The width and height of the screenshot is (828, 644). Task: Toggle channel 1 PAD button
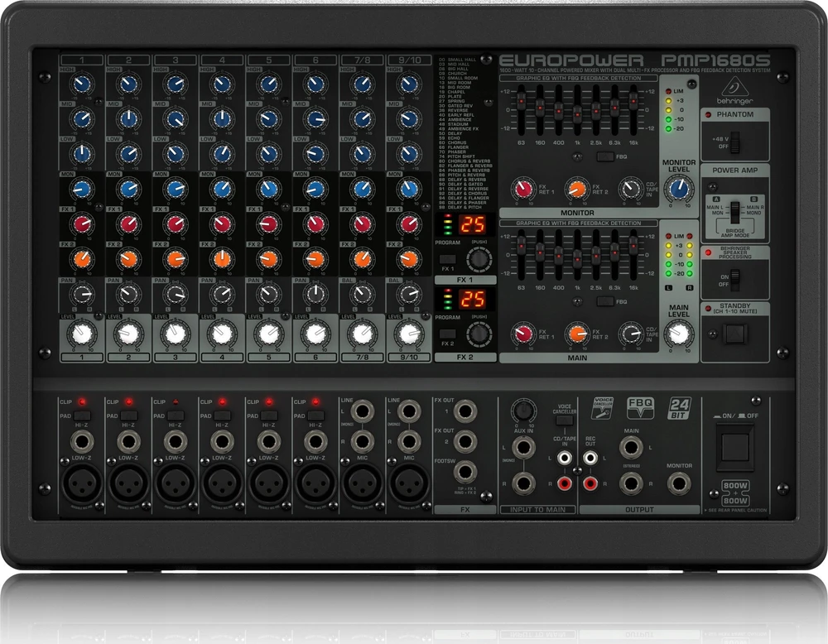coord(82,416)
